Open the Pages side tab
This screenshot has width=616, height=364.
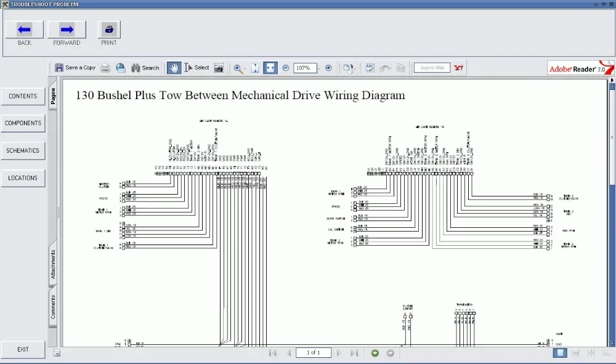pos(52,95)
